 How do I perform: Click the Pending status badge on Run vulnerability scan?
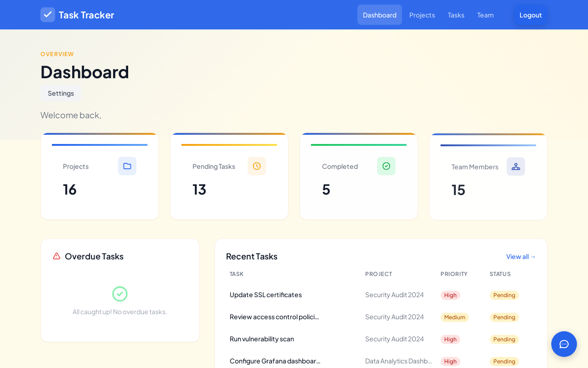coord(504,339)
